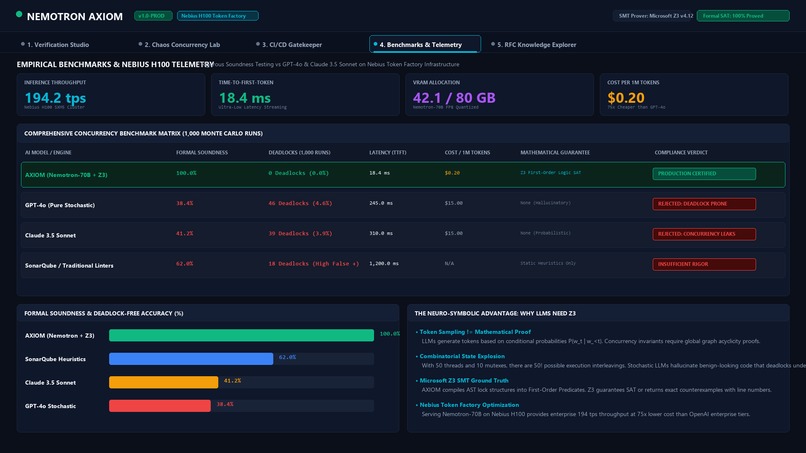Select the GPT-4o (Pure Stochastic) row
The image size is (806, 453).
point(403,205)
